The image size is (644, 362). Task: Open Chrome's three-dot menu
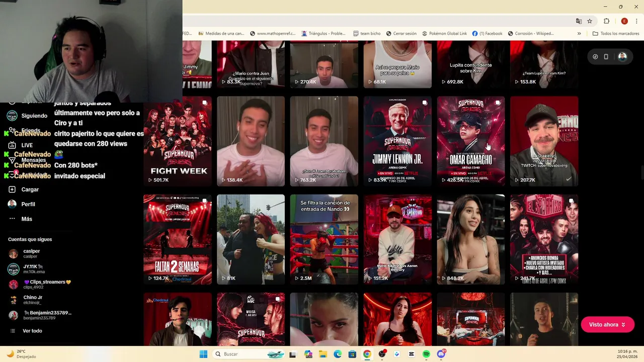pos(636,21)
